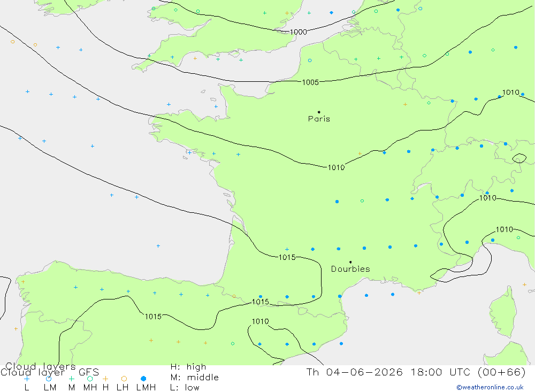This screenshot has width=535, height=392.
Task: Click the black city dot above Dourbies label
Action: click(x=350, y=262)
